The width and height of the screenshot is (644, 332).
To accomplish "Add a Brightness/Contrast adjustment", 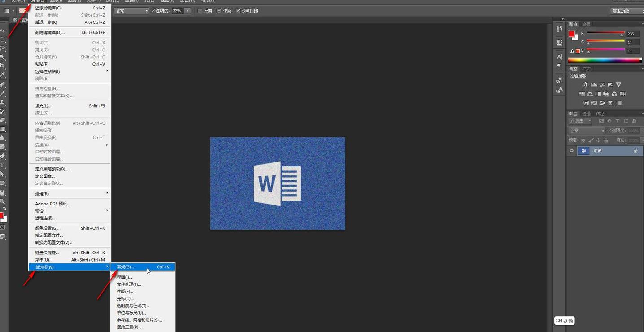I will tap(585, 85).
